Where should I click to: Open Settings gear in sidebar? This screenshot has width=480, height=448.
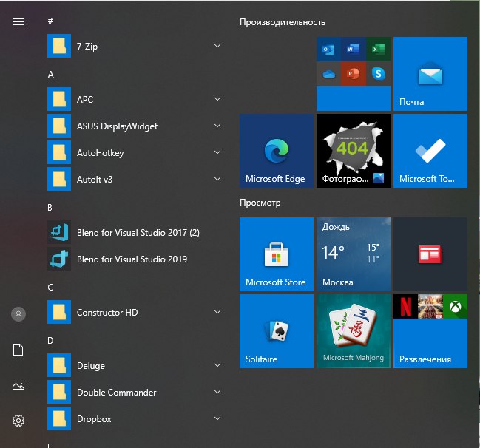click(x=18, y=421)
